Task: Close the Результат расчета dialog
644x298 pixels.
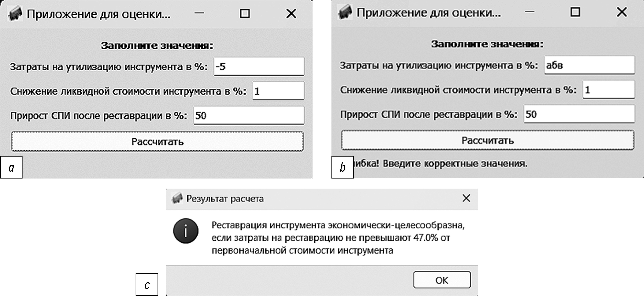Action: (x=466, y=198)
